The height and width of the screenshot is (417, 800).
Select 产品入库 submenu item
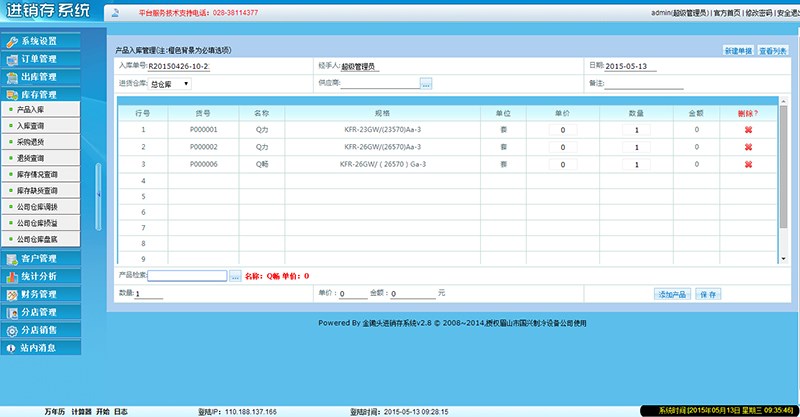coord(40,109)
